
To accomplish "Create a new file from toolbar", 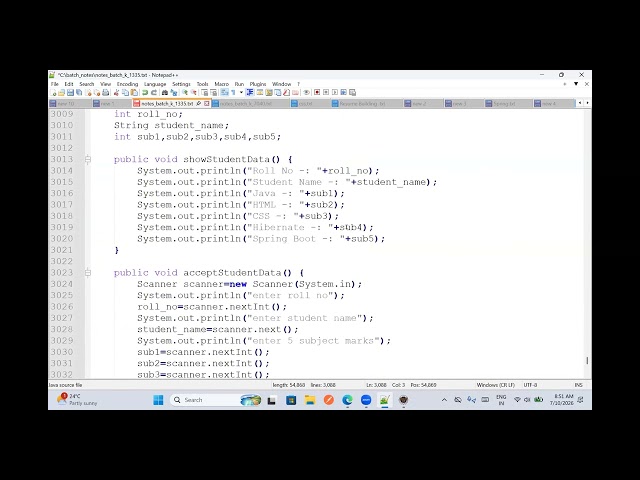I will [53, 93].
